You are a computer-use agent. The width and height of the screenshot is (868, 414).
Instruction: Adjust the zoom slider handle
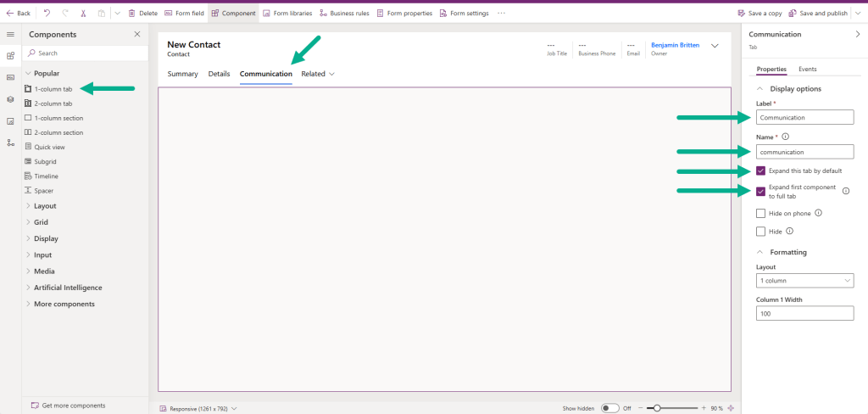click(x=657, y=408)
